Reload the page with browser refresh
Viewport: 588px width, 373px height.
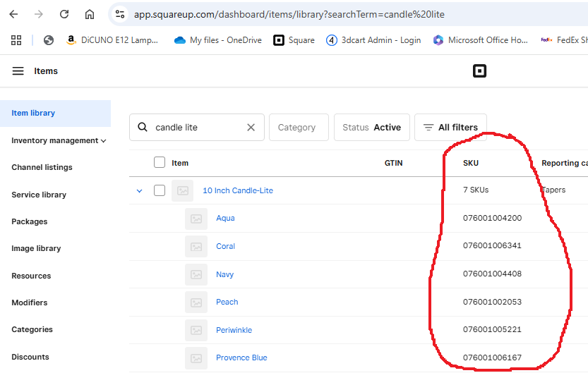click(x=64, y=14)
